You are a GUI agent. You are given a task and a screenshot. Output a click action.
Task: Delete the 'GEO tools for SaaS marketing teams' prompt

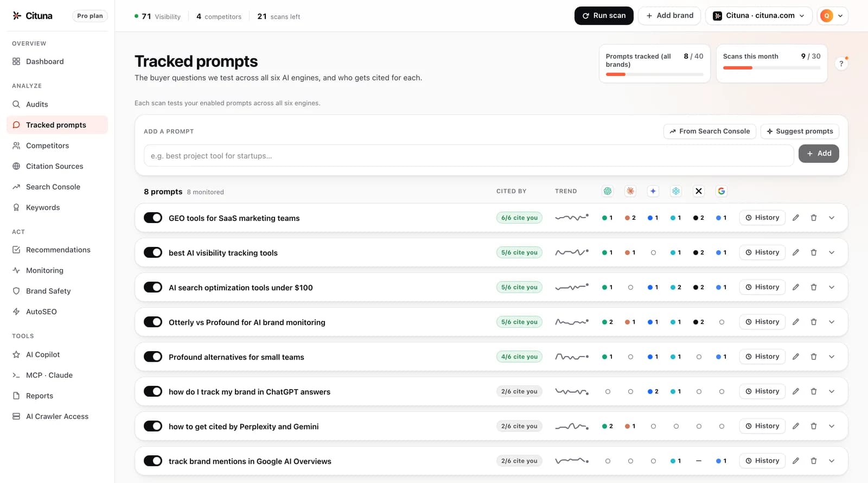coord(814,218)
